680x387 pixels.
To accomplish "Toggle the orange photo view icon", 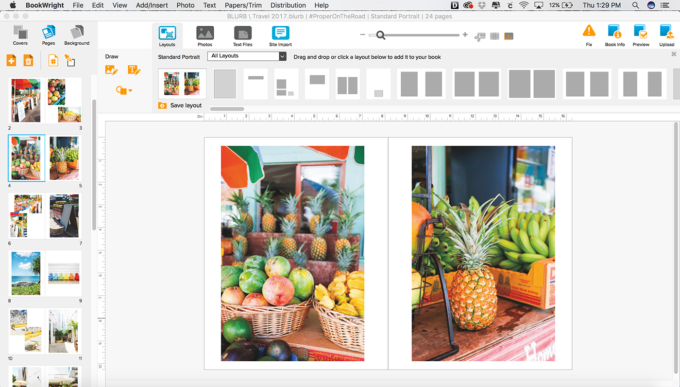I will coord(509,36).
